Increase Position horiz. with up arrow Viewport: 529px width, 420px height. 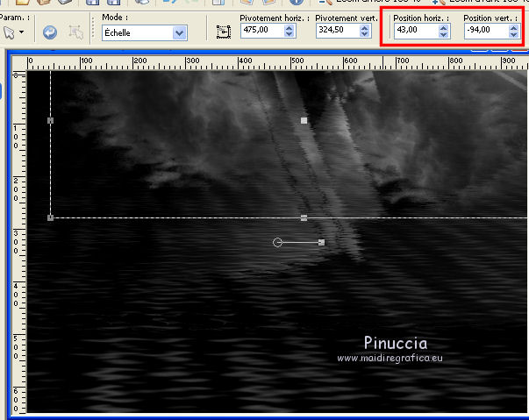(444, 28)
